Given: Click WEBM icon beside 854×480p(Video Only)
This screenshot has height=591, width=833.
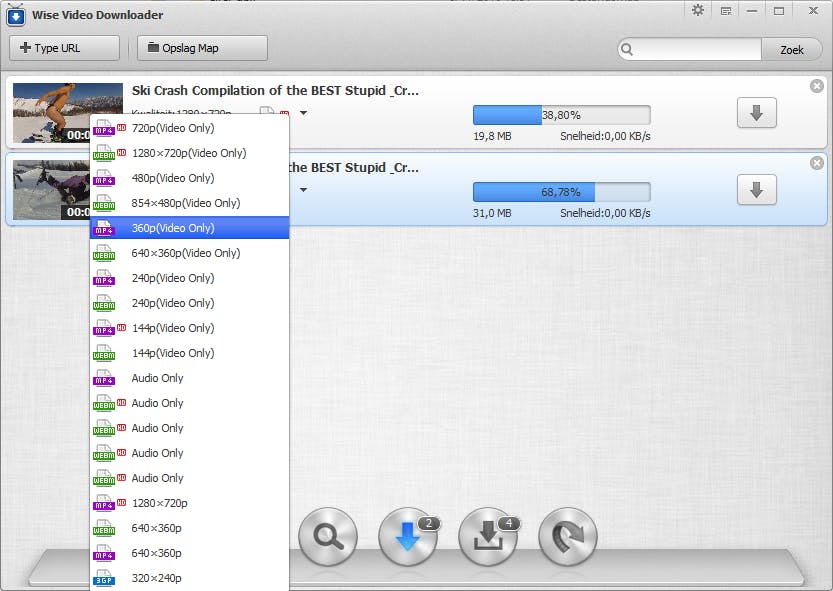Looking at the screenshot, I should pos(104,203).
